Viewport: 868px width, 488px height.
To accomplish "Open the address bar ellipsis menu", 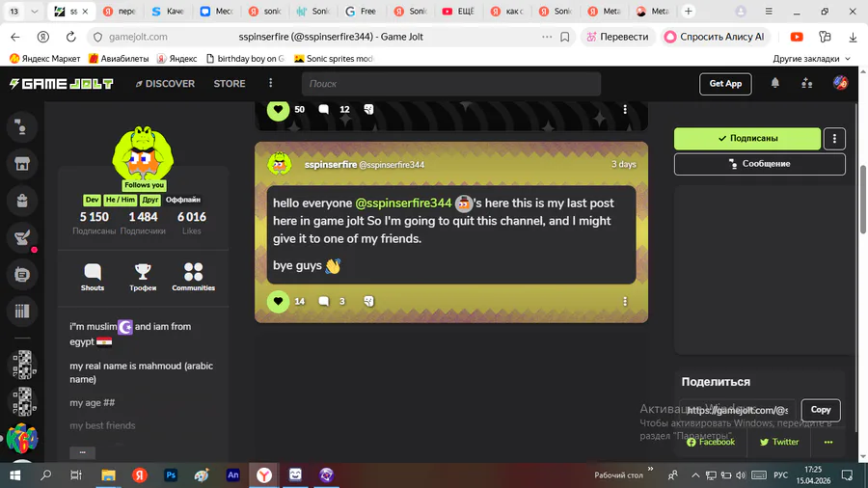I will [547, 37].
